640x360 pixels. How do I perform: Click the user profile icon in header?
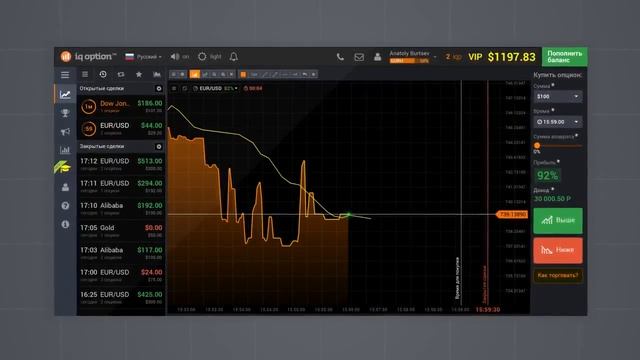[378, 57]
